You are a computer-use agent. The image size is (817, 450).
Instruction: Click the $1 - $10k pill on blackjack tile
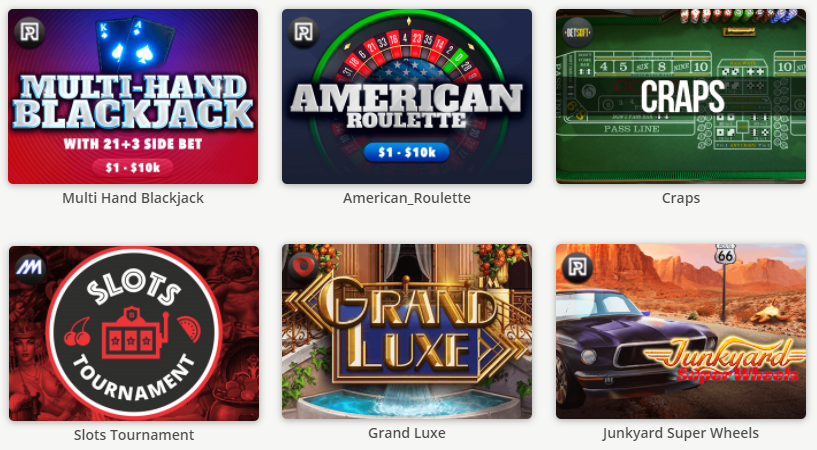click(x=133, y=167)
